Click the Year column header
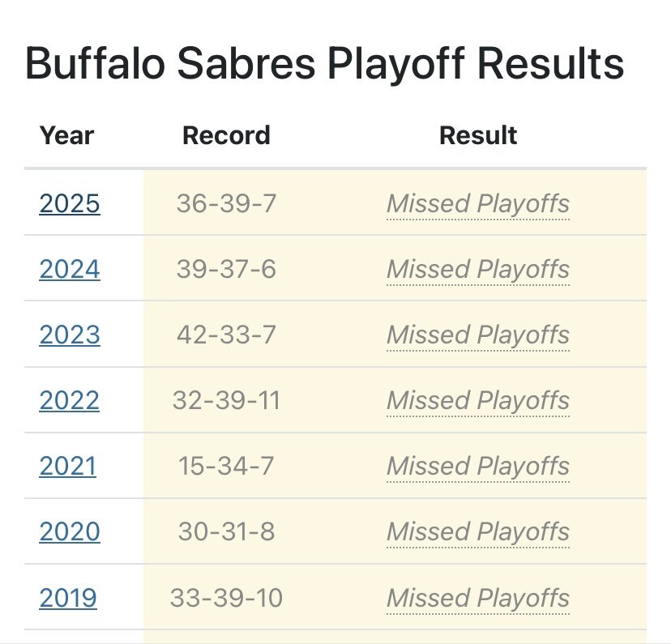Image resolution: width=671 pixels, height=644 pixels. pyautogui.click(x=66, y=135)
